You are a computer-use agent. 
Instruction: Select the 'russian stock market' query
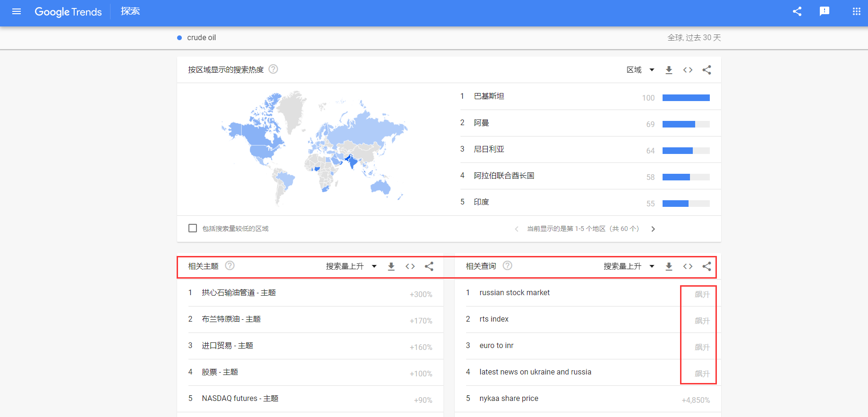point(514,293)
